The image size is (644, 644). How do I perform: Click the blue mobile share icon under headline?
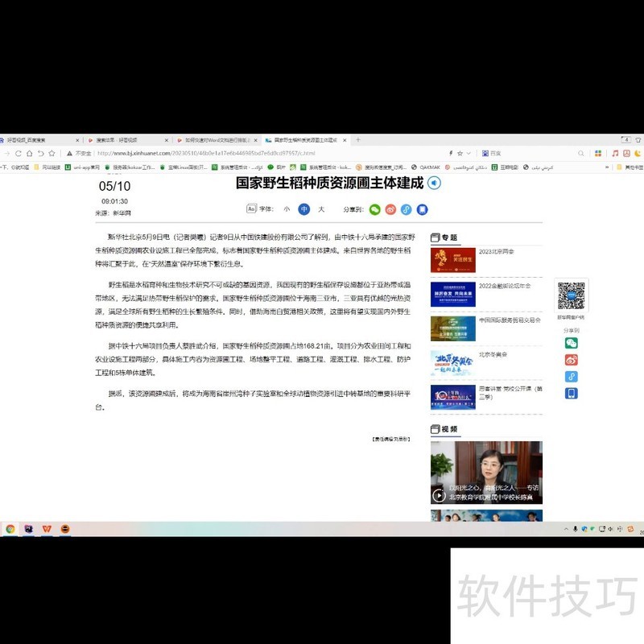coord(422,209)
